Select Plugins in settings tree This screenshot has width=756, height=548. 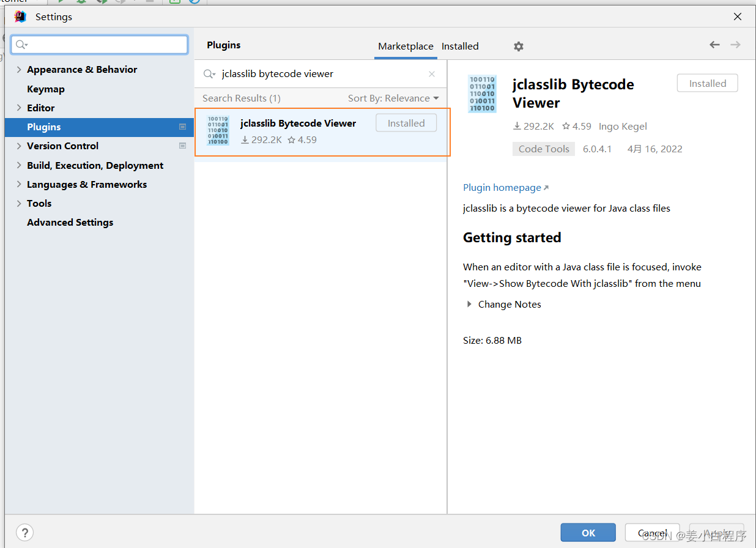click(99, 127)
